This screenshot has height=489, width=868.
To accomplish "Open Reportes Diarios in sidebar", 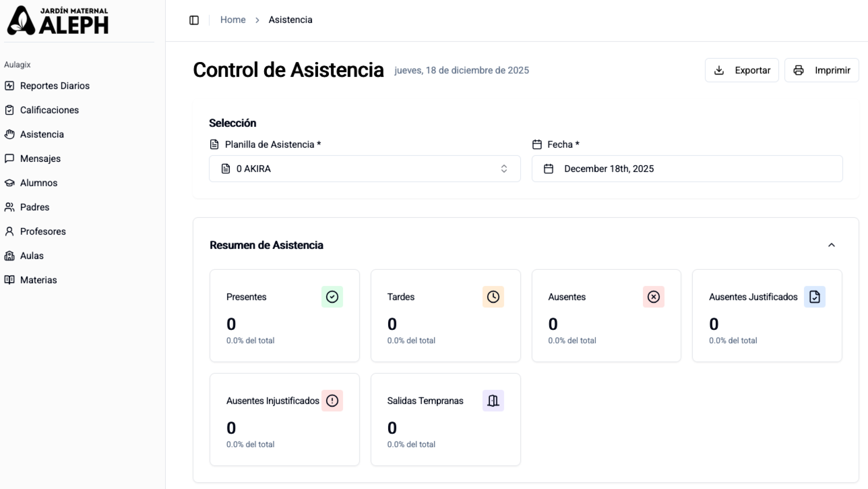I will pos(55,86).
